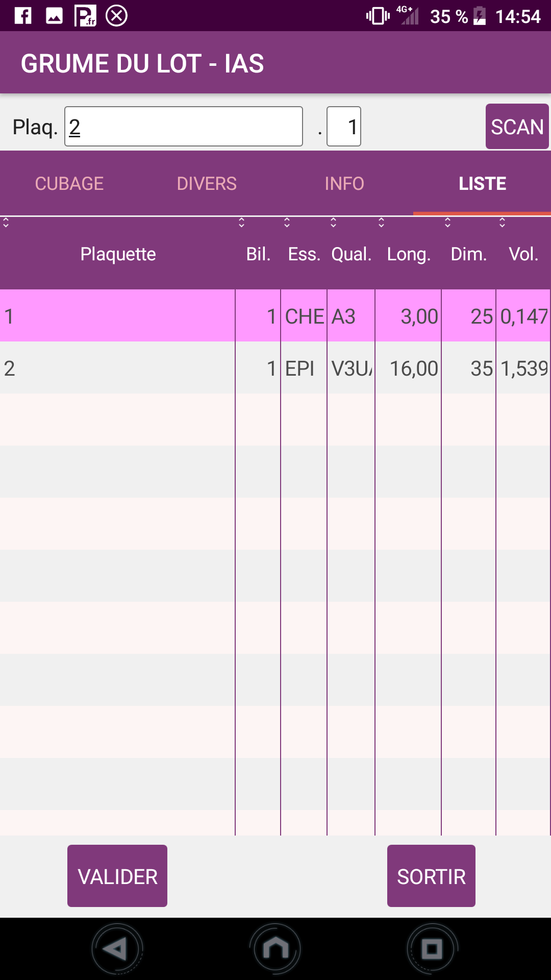This screenshot has width=551, height=980.
Task: Tap the battery status icon
Action: [x=480, y=16]
